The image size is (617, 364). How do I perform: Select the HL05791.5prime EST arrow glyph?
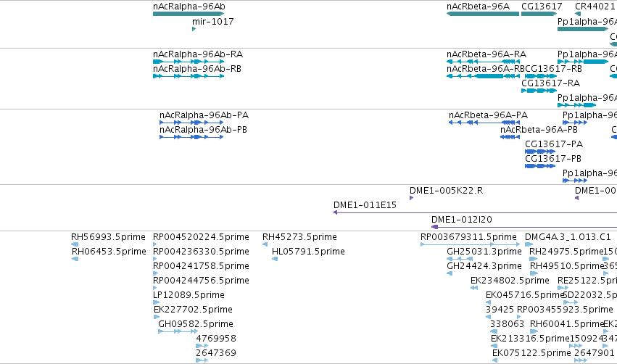(275, 259)
